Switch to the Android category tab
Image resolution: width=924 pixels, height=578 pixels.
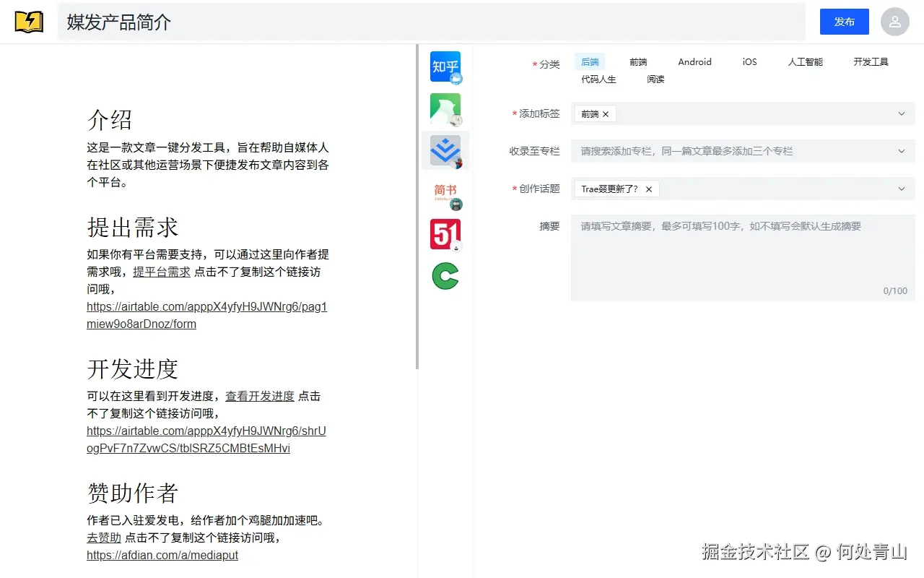[694, 62]
